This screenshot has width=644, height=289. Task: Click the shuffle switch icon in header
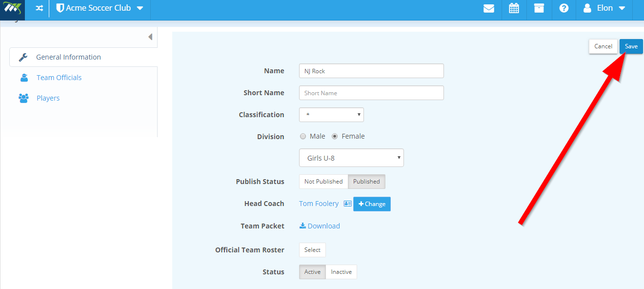(40, 8)
